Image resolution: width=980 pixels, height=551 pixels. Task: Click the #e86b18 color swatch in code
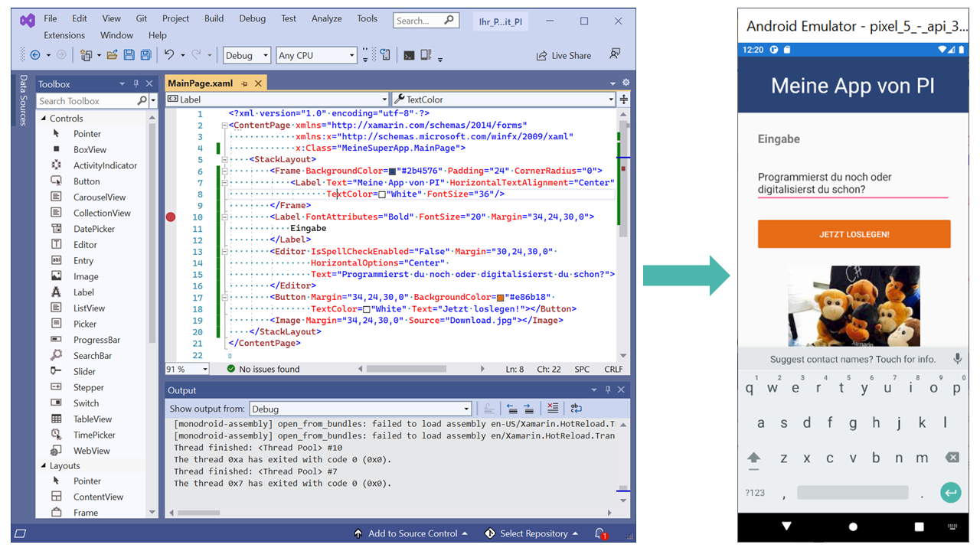500,298
